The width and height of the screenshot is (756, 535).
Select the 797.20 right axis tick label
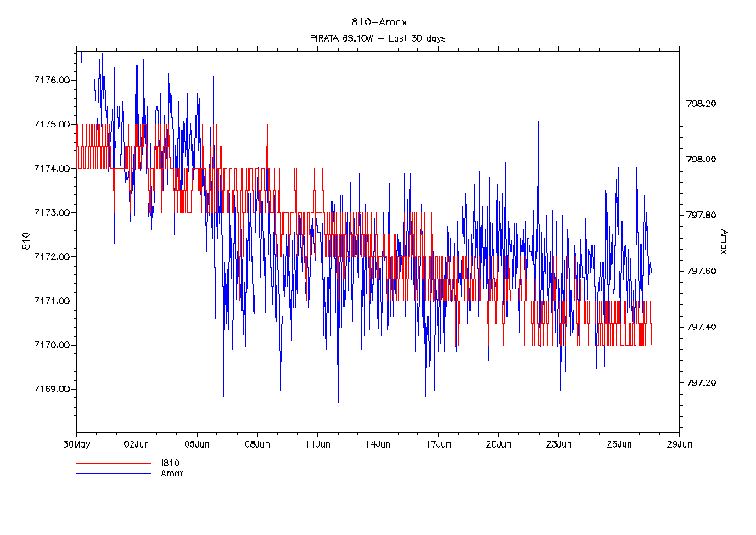tap(701, 383)
